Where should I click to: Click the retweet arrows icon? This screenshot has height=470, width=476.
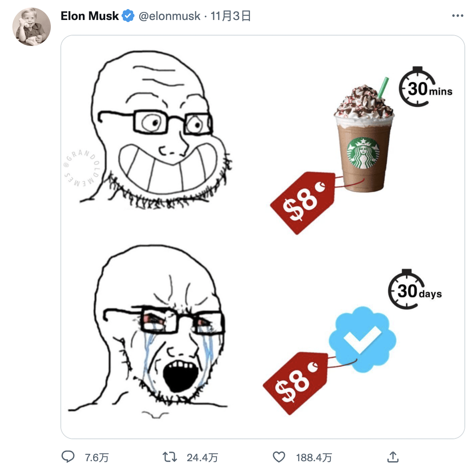170,457
